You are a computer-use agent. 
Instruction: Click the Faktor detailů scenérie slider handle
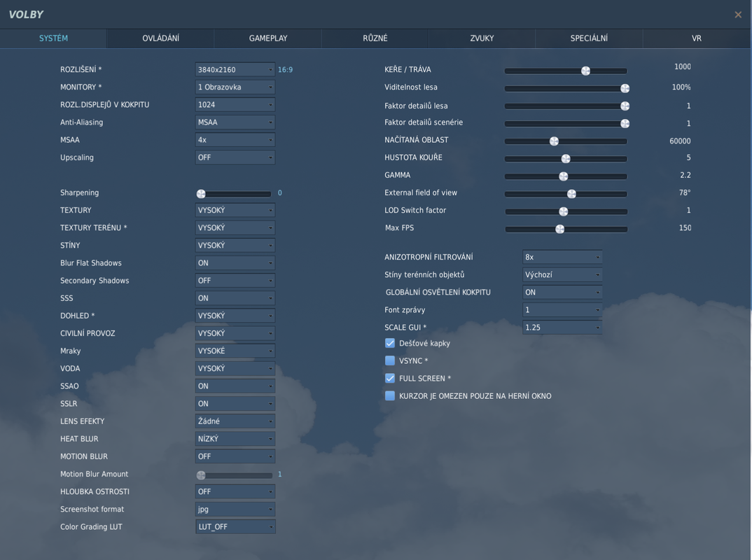(x=625, y=124)
